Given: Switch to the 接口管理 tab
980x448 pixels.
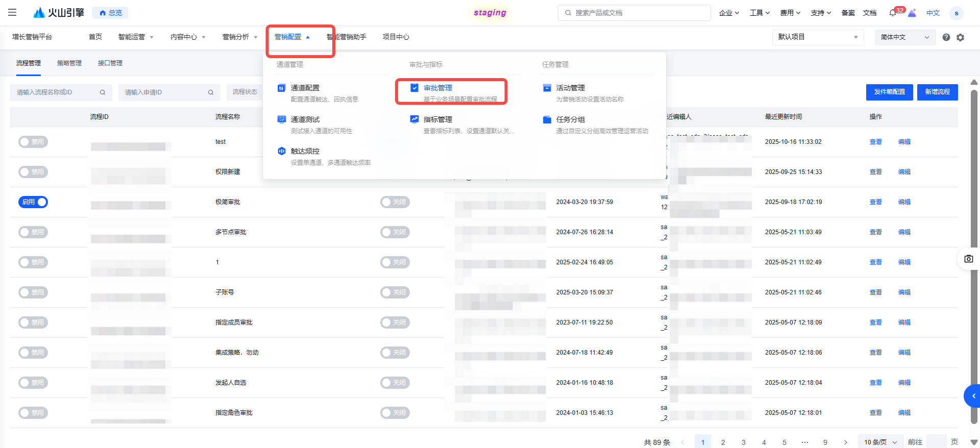Looking at the screenshot, I should [110, 63].
